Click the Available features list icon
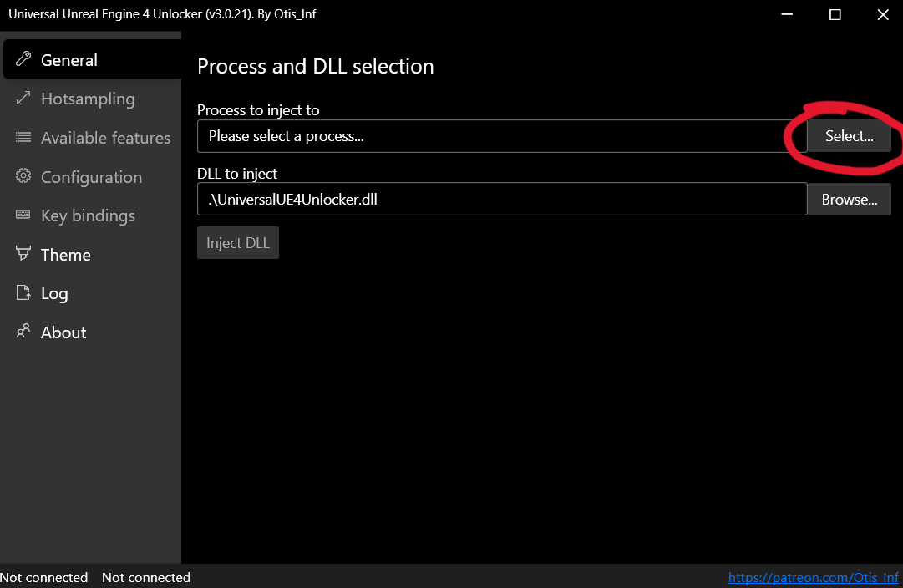Screen dimensions: 903x588 click(23, 138)
